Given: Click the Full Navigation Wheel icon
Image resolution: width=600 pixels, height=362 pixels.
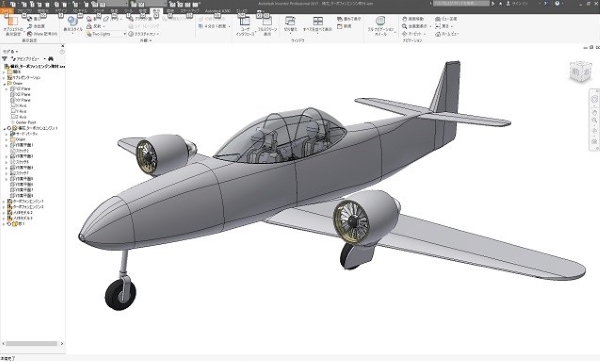Looking at the screenshot, I should click(380, 21).
